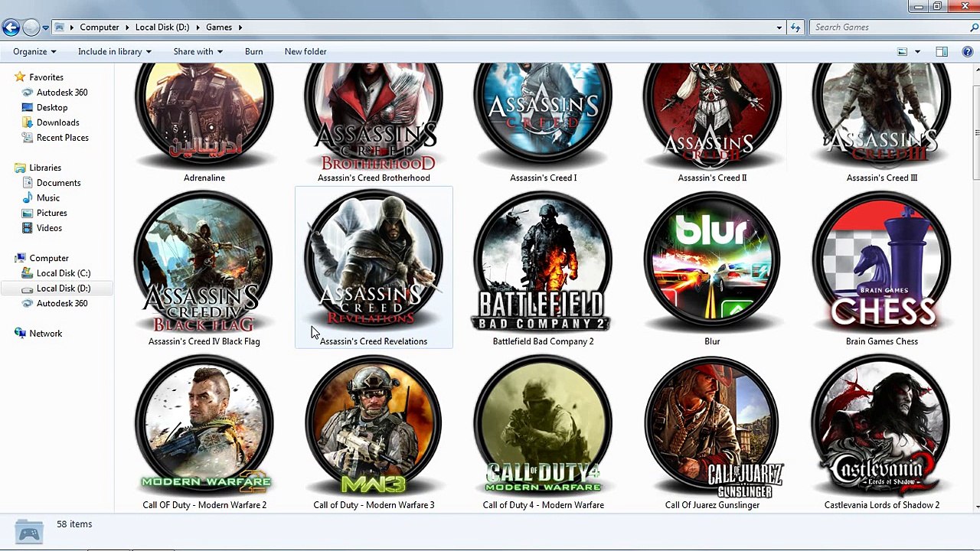Image resolution: width=980 pixels, height=551 pixels.
Task: Click the Assassin's Creed III icon
Action: click(x=881, y=116)
